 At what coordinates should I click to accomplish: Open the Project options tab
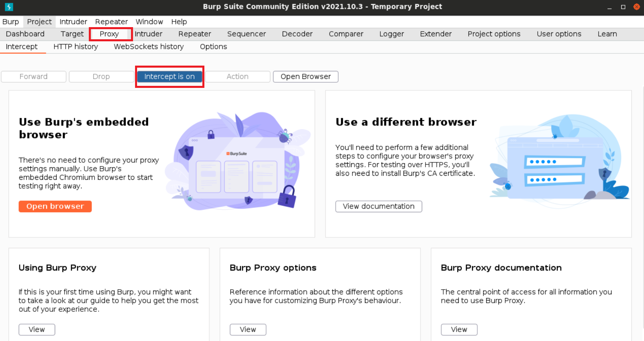pos(494,34)
